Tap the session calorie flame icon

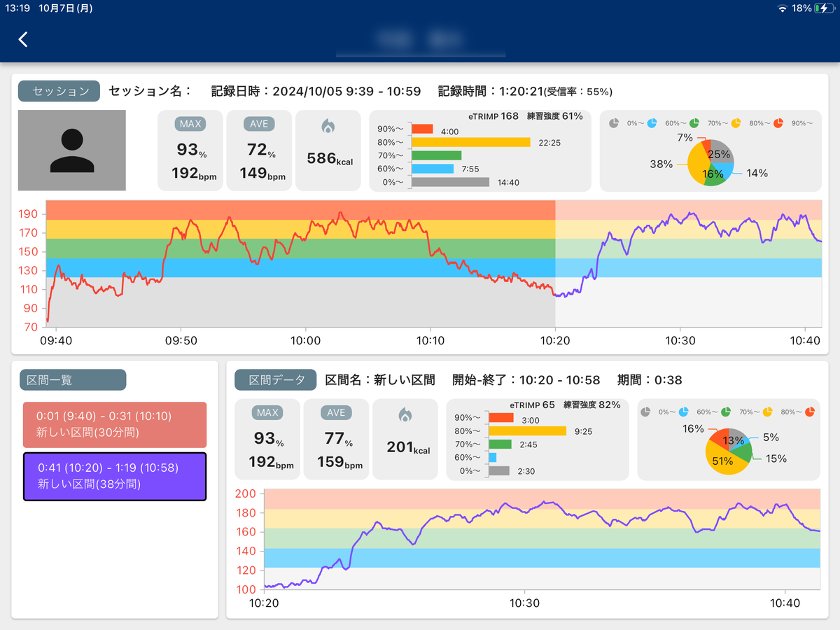pos(328,126)
